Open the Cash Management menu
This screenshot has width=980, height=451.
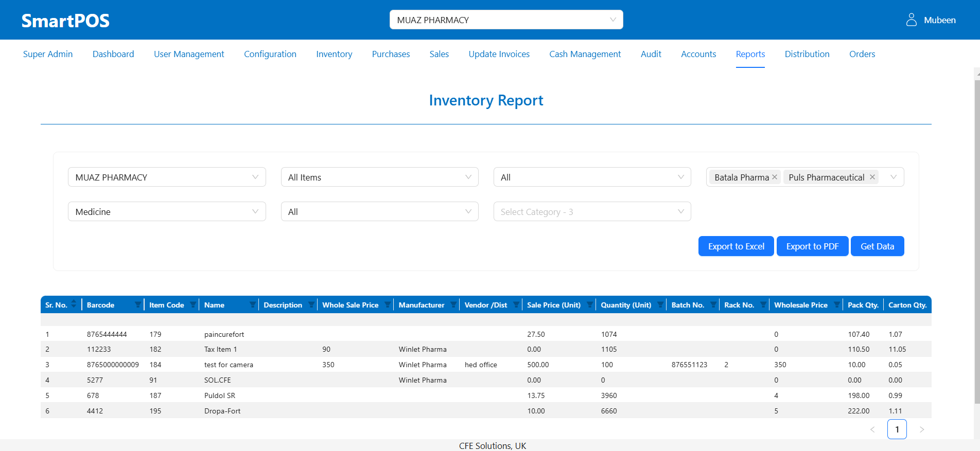(x=585, y=54)
